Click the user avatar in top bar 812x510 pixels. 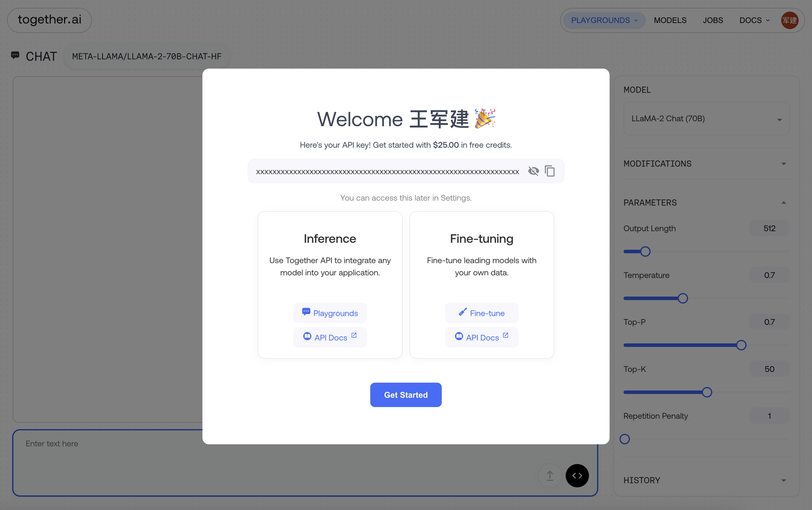[x=789, y=20]
